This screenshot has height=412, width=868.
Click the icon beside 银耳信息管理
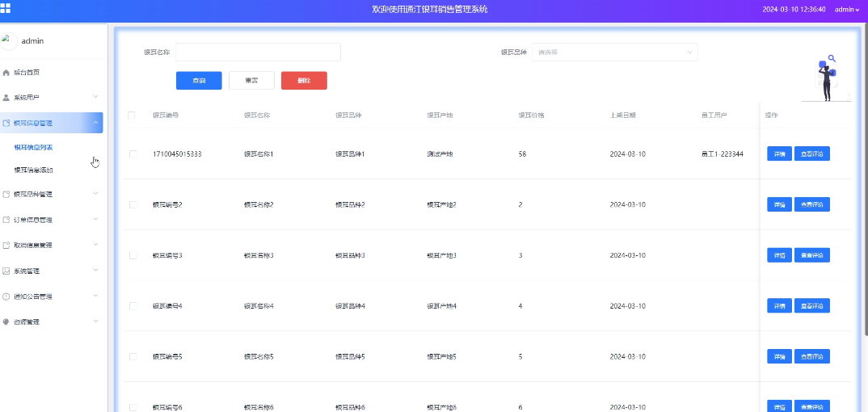6,124
